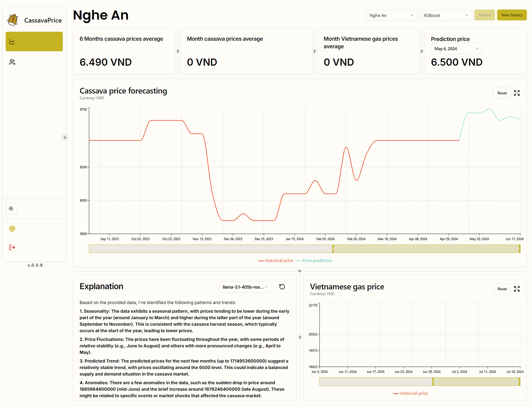The height and width of the screenshot is (407, 532).
Task: Toggle Price prediction series in legend
Action: (x=314, y=261)
